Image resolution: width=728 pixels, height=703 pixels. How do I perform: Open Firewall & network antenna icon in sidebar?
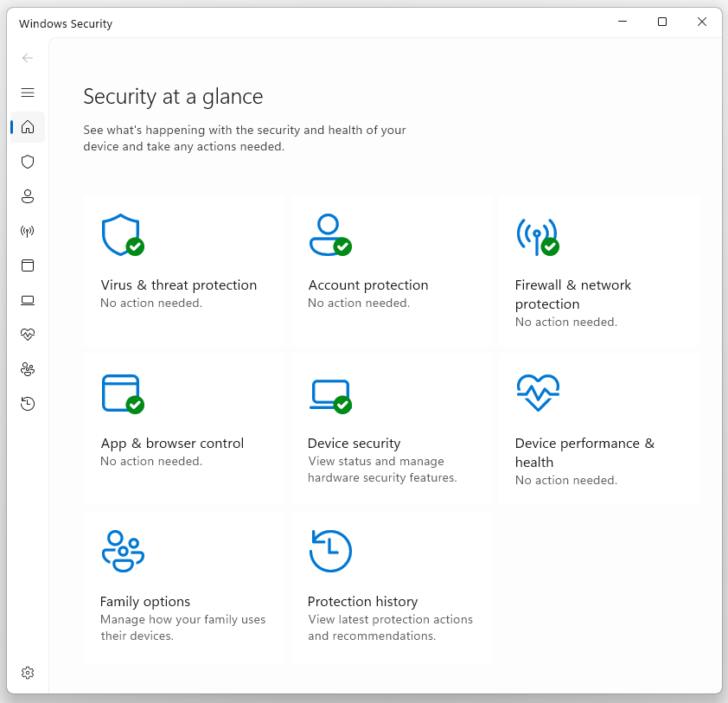28,231
